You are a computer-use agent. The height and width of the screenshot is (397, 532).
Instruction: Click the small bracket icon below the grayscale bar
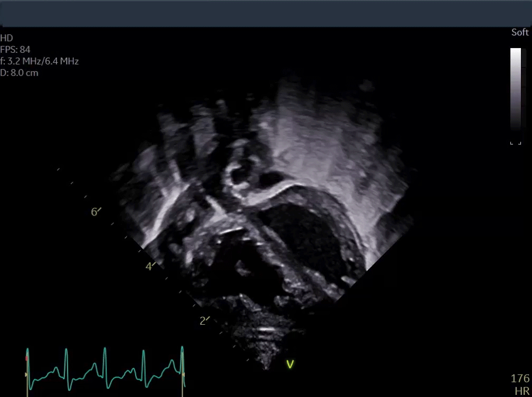(515, 143)
